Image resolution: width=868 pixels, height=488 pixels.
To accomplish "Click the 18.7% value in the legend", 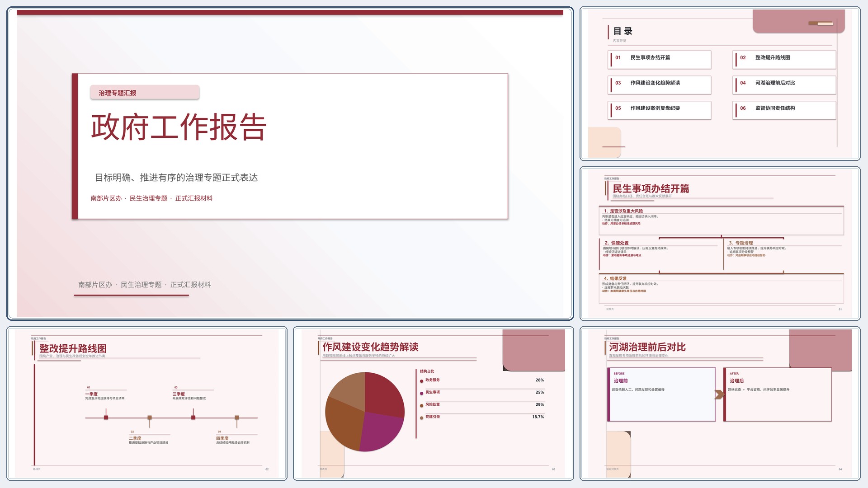I will [x=538, y=417].
